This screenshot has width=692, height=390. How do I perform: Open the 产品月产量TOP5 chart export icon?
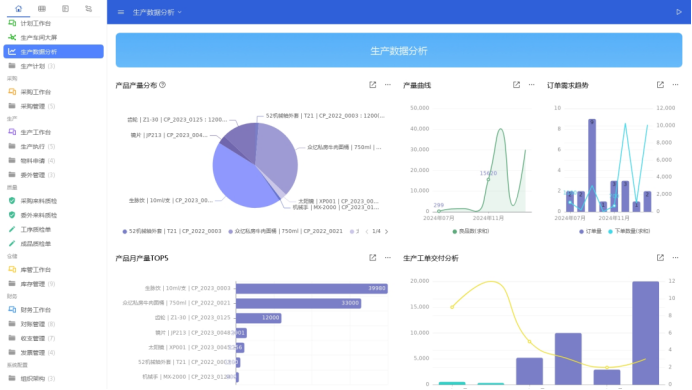point(372,258)
